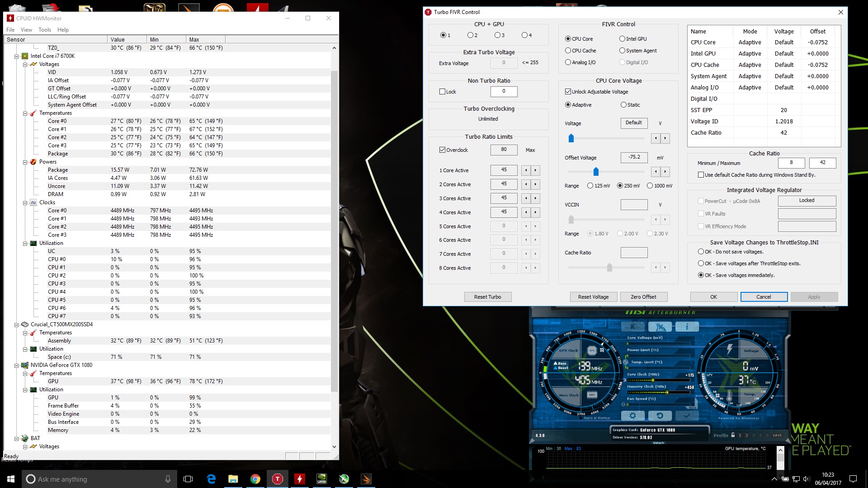Click the profile lock icon in Afterburner
The width and height of the screenshot is (868, 488).
733,435
